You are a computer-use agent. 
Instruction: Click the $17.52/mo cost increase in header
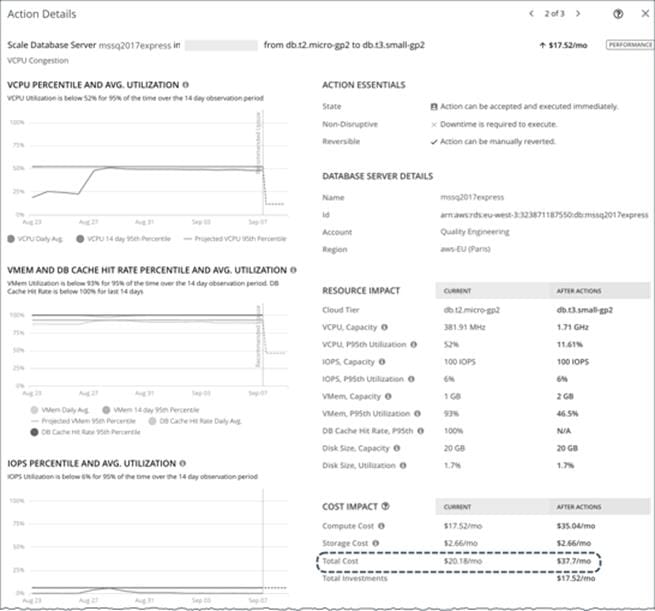pyautogui.click(x=564, y=45)
